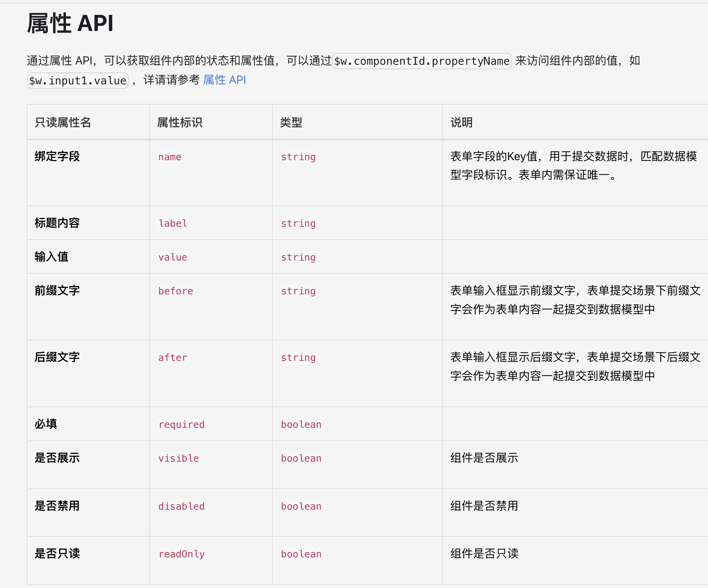This screenshot has width=708, height=588.
Task: Click the name property identifier
Action: click(x=170, y=157)
